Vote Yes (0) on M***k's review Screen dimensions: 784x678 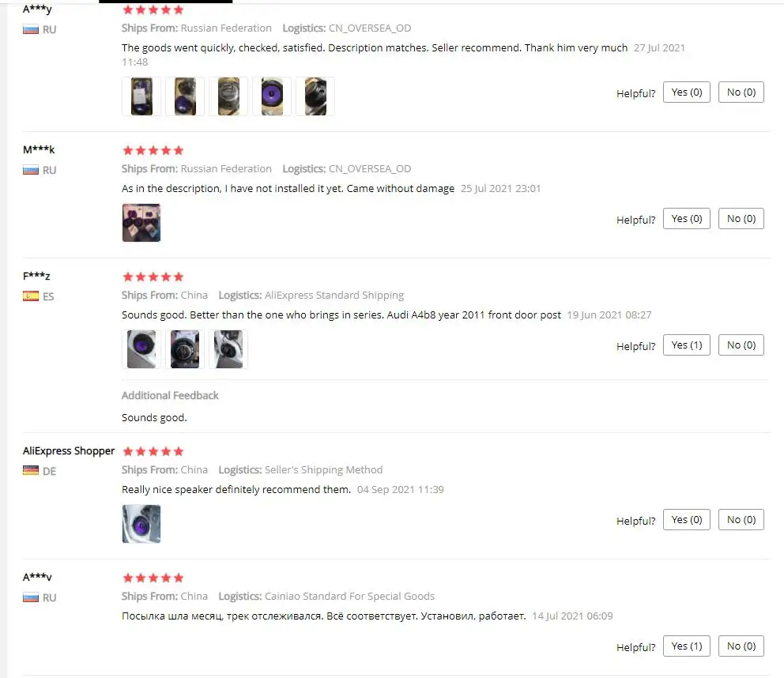coord(687,219)
